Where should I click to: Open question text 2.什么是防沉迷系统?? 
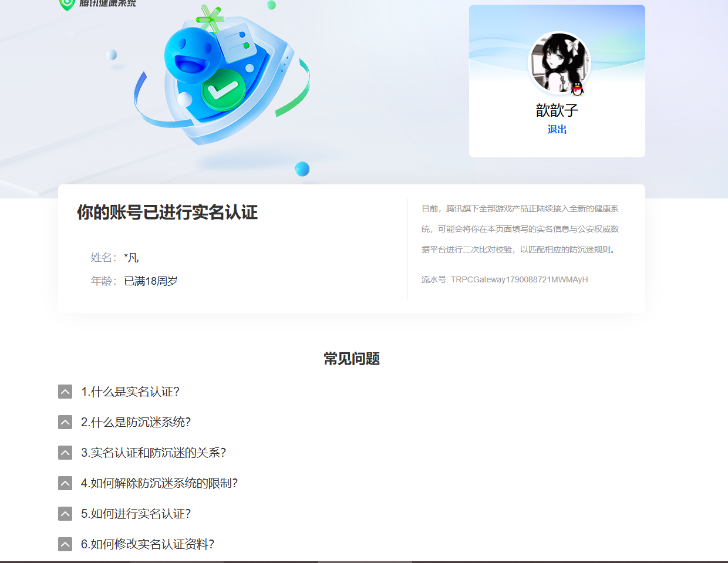(x=136, y=422)
